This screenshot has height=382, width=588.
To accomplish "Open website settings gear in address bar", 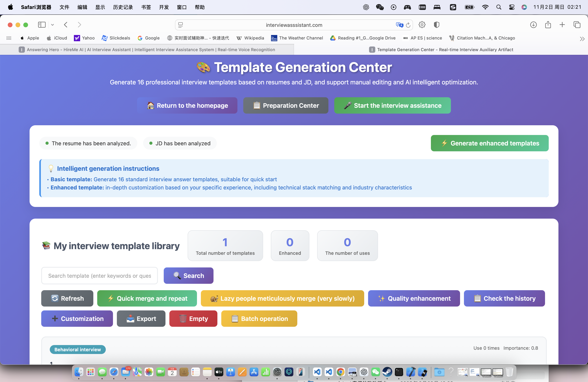I will click(422, 25).
